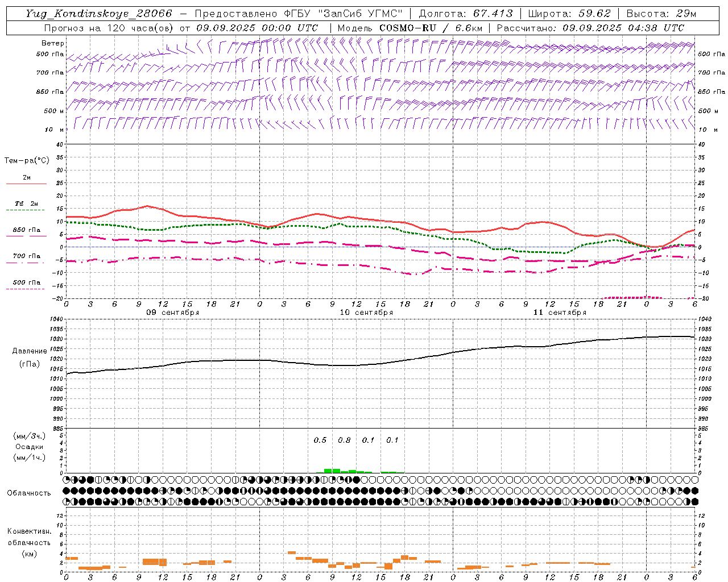Click the date label 11 сентября
This screenshot has width=728, height=582.
(560, 313)
